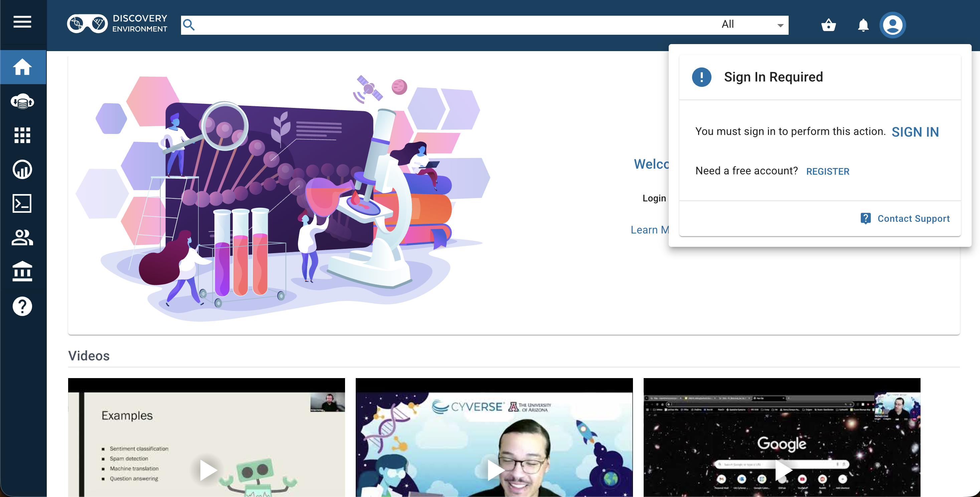Viewport: 980px width, 497px height.
Task: Open the Collections bank icon
Action: [x=22, y=272]
